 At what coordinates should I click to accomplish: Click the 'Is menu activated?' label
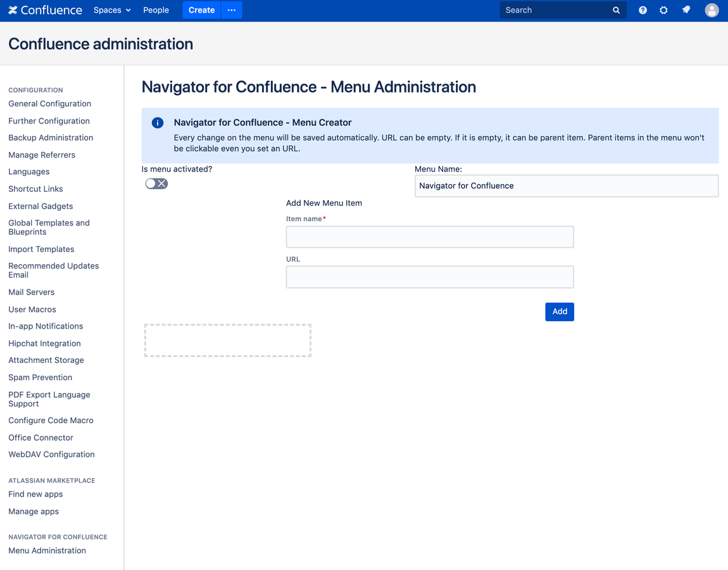point(177,169)
